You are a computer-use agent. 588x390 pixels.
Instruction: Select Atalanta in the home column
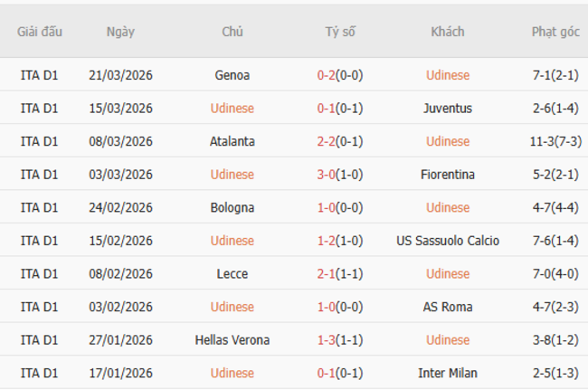pos(232,141)
